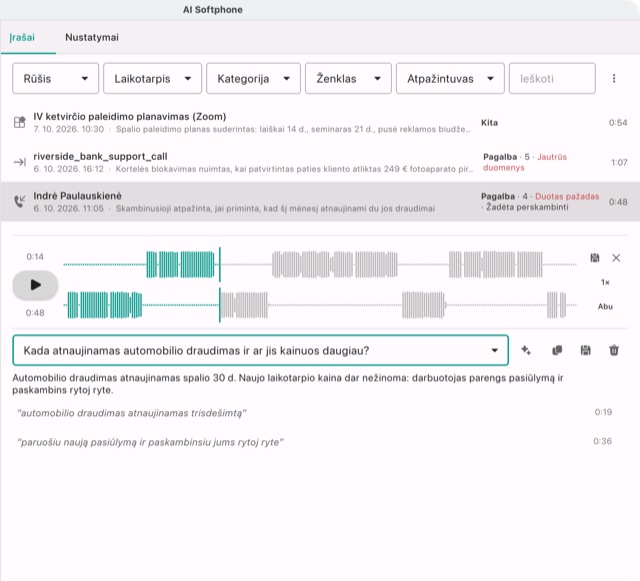Click the Kita category label
Screen dimensions: 640x581
[x=489, y=122]
